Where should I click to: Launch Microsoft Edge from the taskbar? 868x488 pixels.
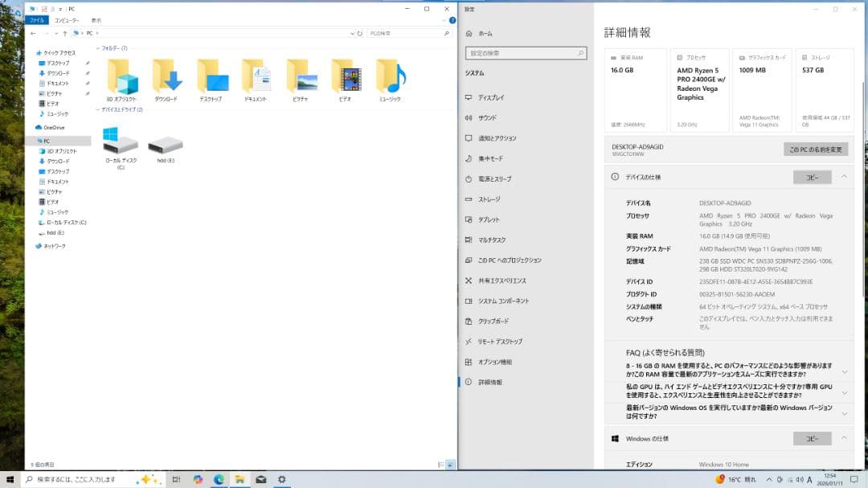point(219,479)
